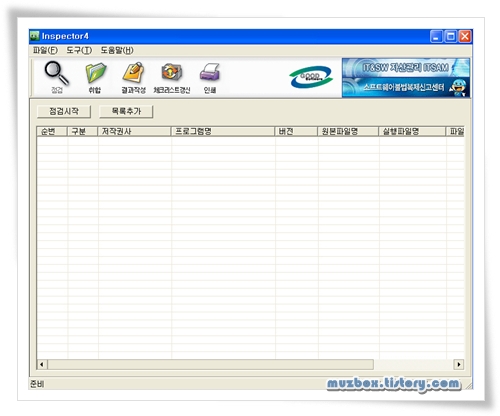Select the 결과작성 notepad icon

pos(133,77)
